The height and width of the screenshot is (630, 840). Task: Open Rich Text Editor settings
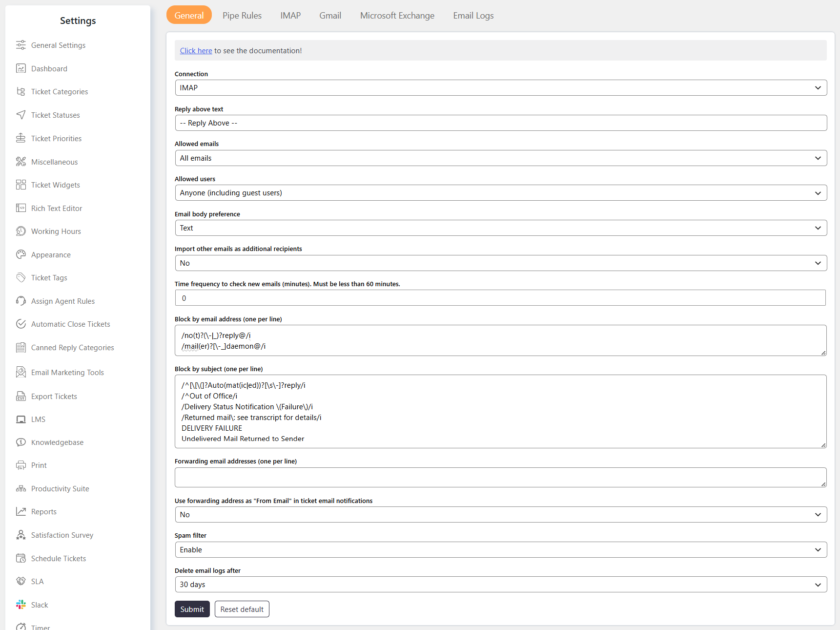tap(57, 209)
